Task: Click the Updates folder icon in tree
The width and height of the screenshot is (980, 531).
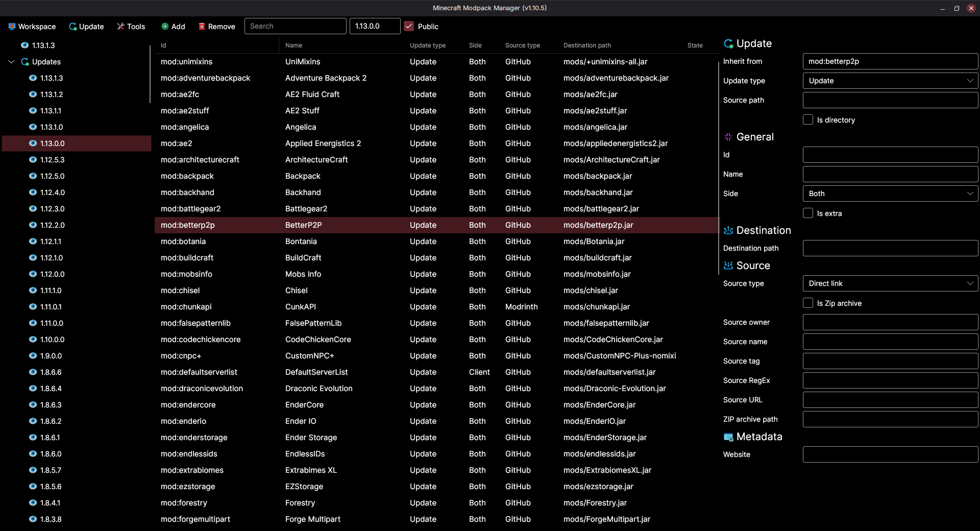Action: 24,62
